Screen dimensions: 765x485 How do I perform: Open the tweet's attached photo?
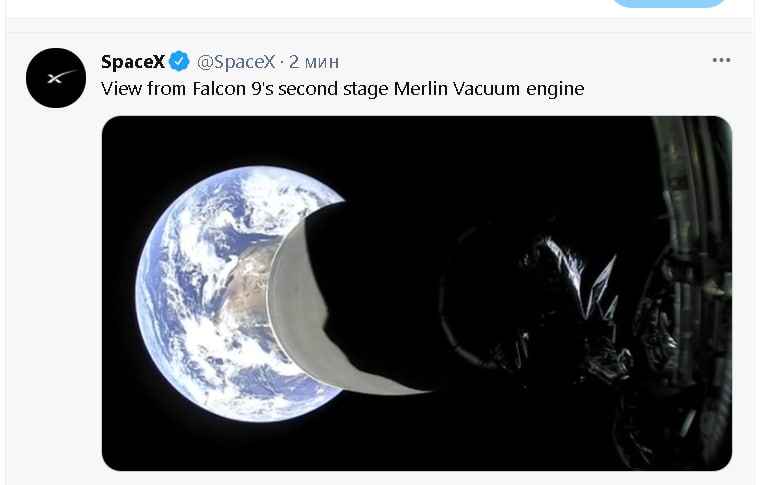coord(417,293)
